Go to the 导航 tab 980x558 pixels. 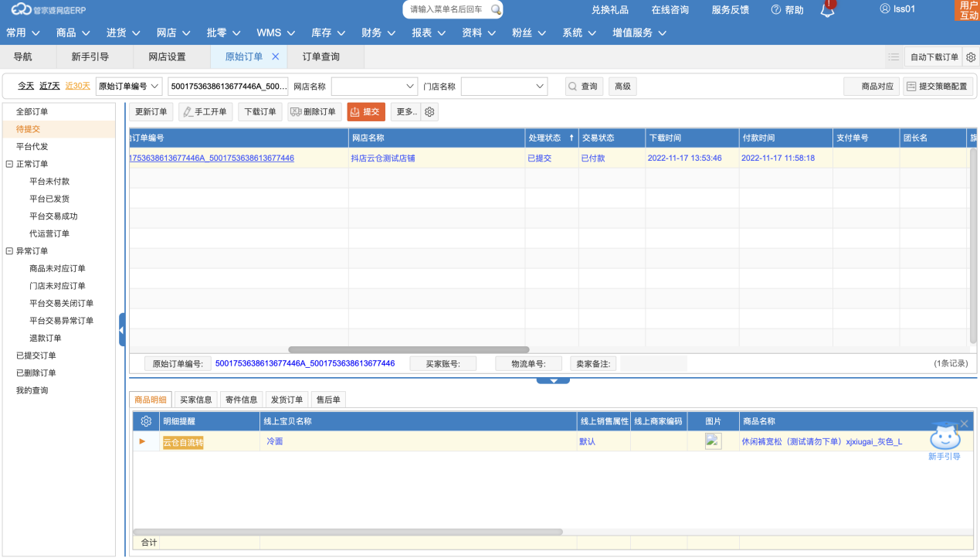(23, 56)
